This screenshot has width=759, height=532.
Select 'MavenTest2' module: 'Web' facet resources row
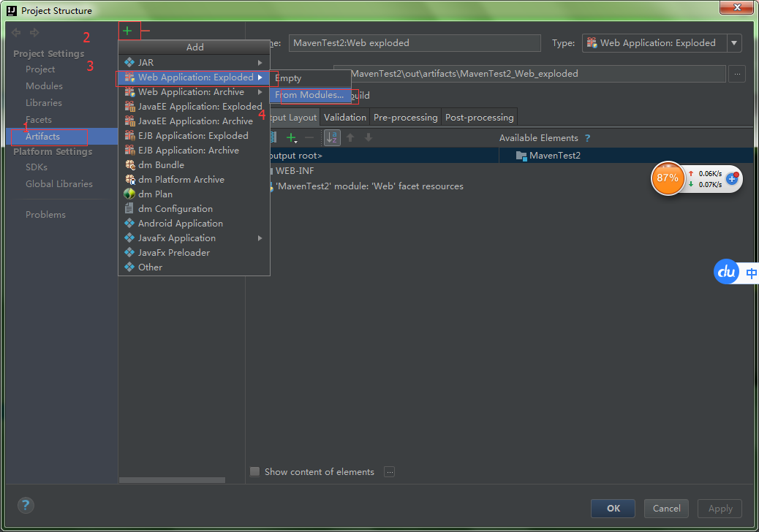point(383,186)
